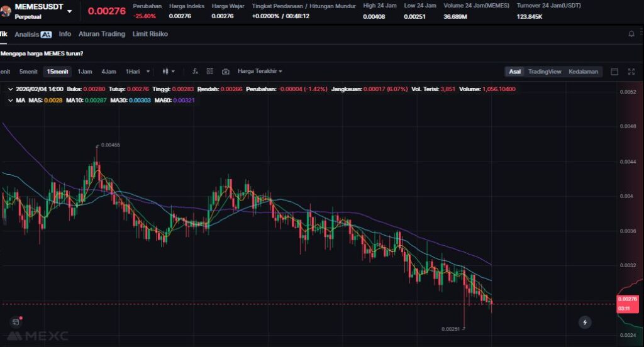Open the indicators (fx) icon
This screenshot has height=347, width=644.
(x=195, y=72)
